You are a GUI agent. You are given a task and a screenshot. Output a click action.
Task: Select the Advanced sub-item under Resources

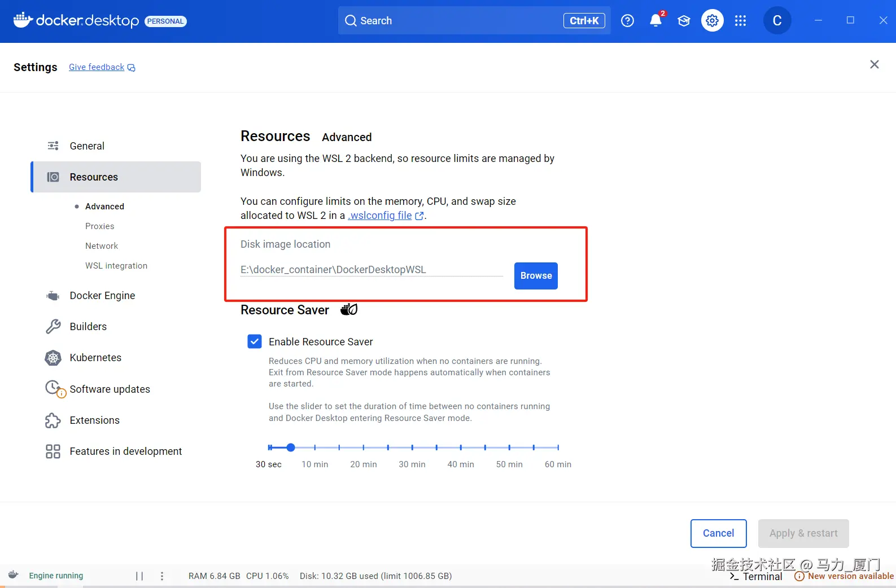click(104, 207)
